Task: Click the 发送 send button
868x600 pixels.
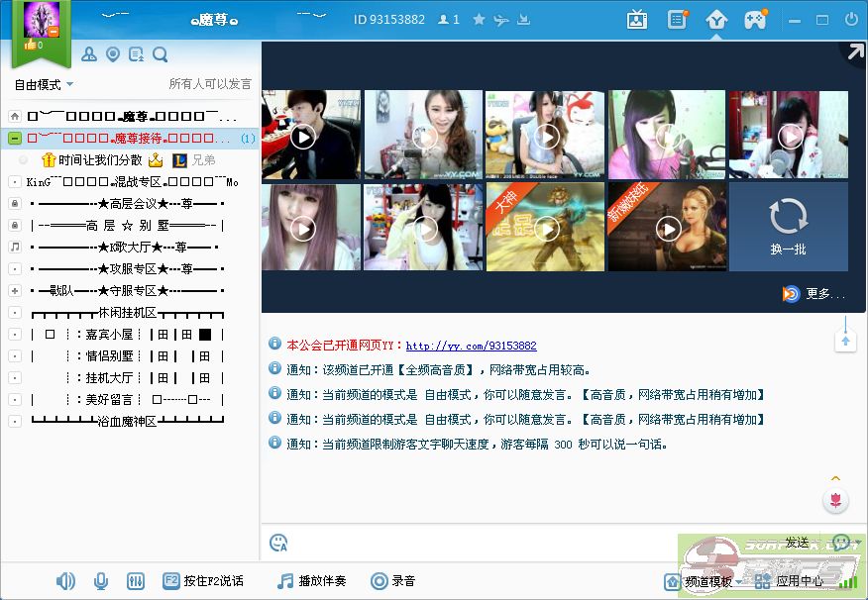Action: coord(797,543)
